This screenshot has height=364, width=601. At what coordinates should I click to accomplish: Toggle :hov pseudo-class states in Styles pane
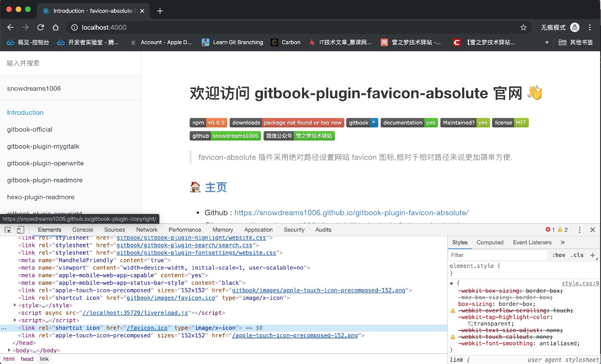[559, 255]
